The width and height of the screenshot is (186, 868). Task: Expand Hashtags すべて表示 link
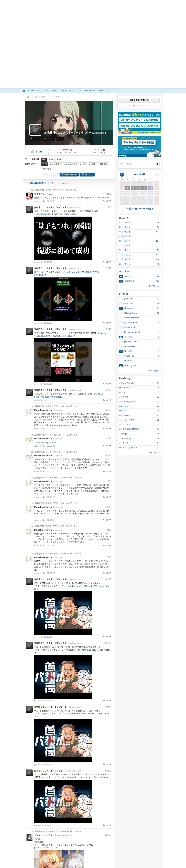[154, 453]
